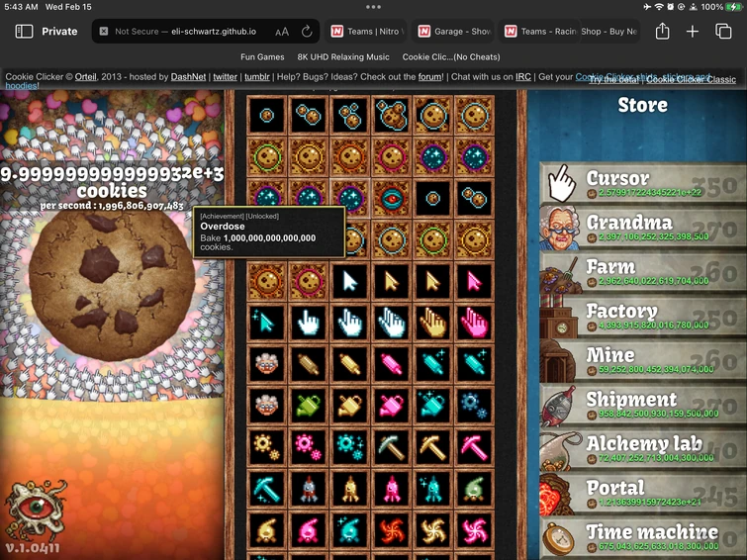Buy a Time machine from the Store
The width and height of the screenshot is (747, 560).
643,538
